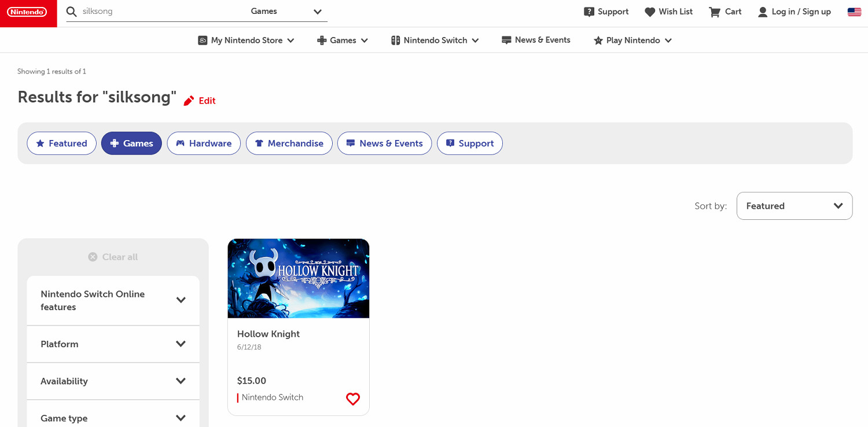
Task: Expand the Platform filter section
Action: point(113,344)
